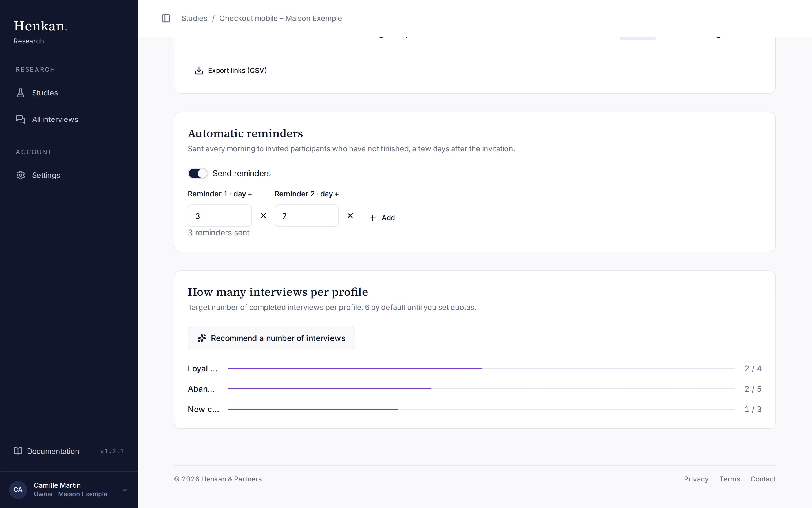The width and height of the screenshot is (812, 508).
Task: Click the sparkle icon on Recommend button
Action: 202,338
